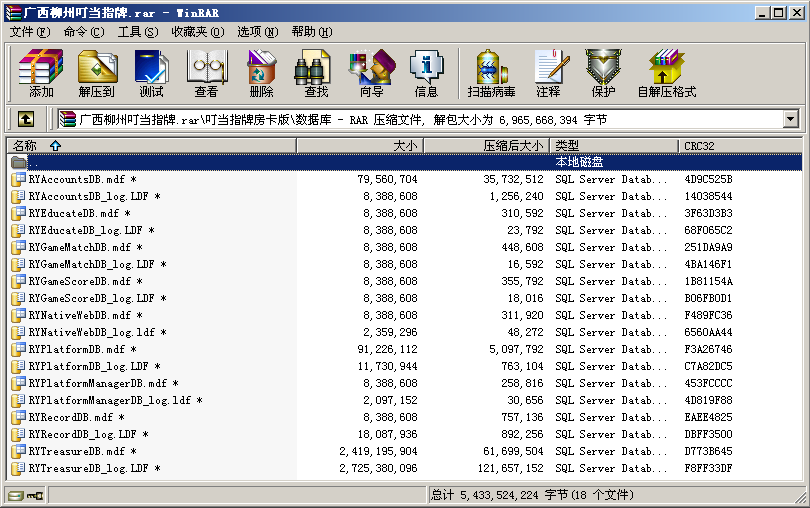Click the parent folder ".." row
The image size is (810, 508).
(34, 162)
